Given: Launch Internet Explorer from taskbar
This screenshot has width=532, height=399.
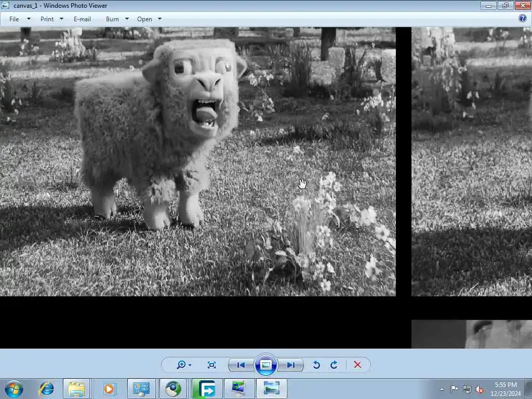Looking at the screenshot, I should pos(46,389).
